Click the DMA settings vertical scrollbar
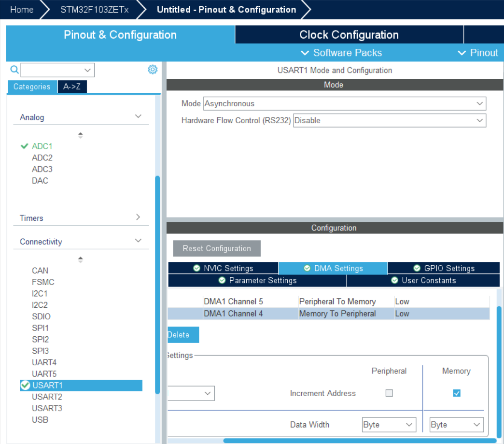Screen dimensions: 504x444 [x=499, y=372]
